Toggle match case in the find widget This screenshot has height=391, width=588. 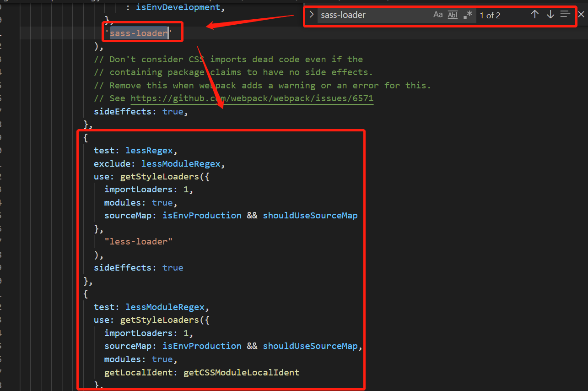point(438,14)
